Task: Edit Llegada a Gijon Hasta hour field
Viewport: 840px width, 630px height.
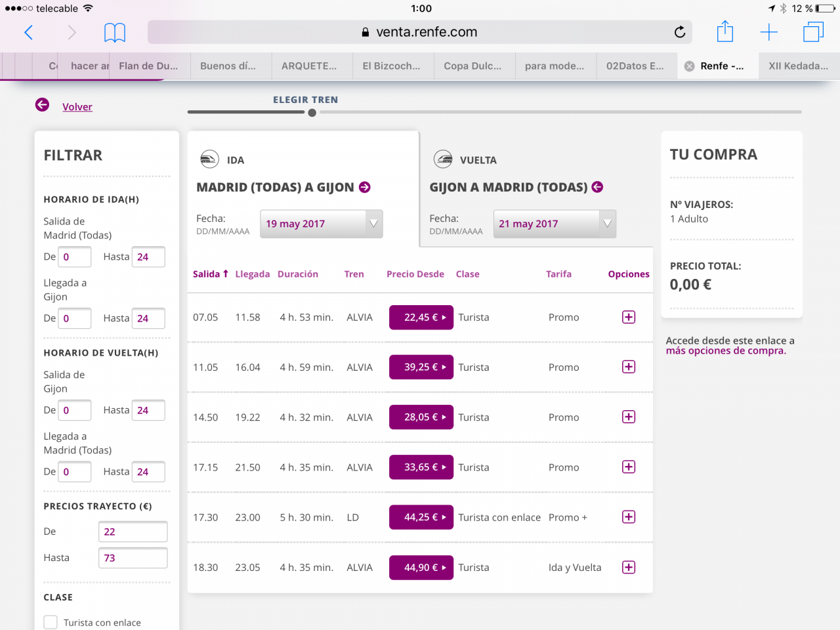Action: pyautogui.click(x=148, y=318)
